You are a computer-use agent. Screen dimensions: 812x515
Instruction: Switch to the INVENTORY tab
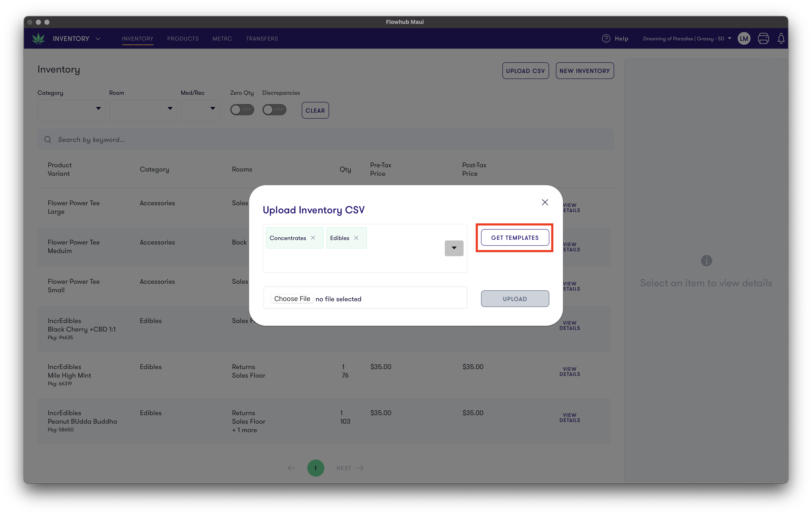coord(138,38)
